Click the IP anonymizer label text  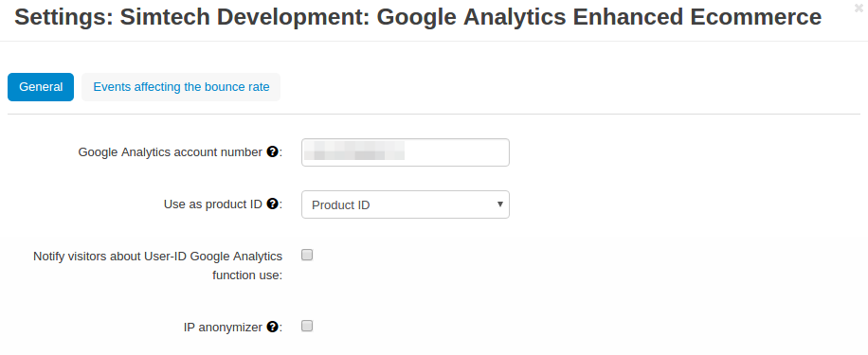click(223, 328)
